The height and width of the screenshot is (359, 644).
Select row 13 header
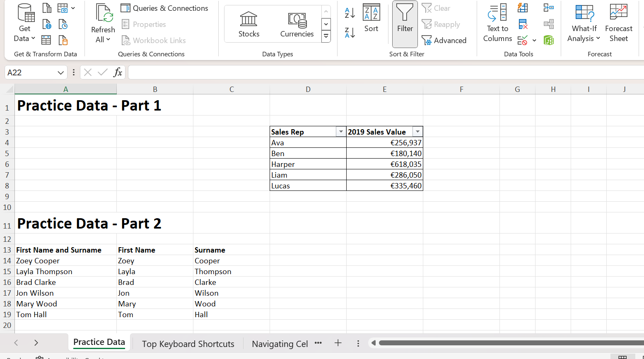(7, 250)
